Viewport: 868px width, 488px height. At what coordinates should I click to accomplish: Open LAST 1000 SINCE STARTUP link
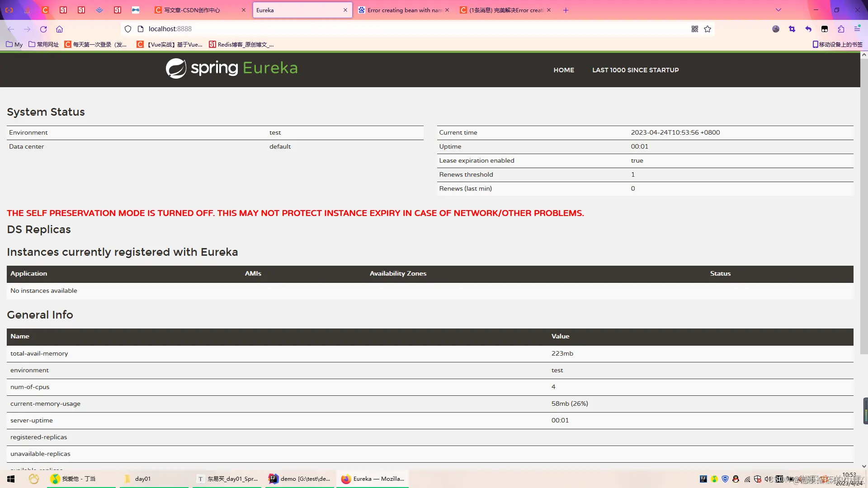(x=635, y=70)
